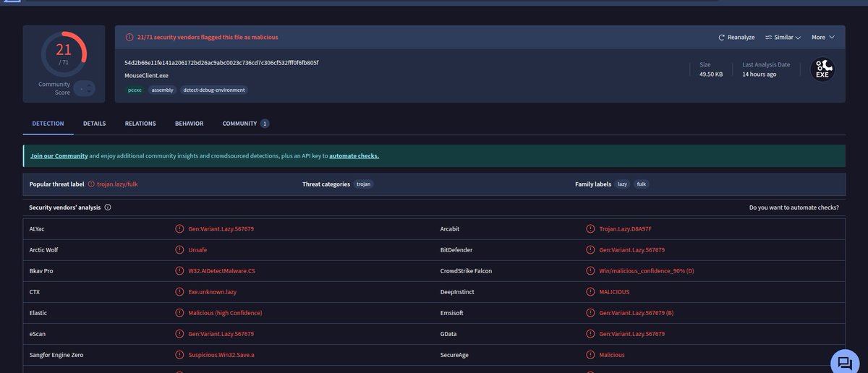Viewport: 868px width, 373px height.
Task: Click alert icon in Arctic Wolf row
Action: 179,250
